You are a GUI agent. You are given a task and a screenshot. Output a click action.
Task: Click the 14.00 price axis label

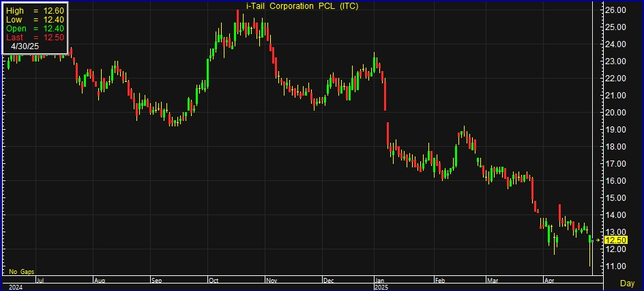(x=616, y=215)
